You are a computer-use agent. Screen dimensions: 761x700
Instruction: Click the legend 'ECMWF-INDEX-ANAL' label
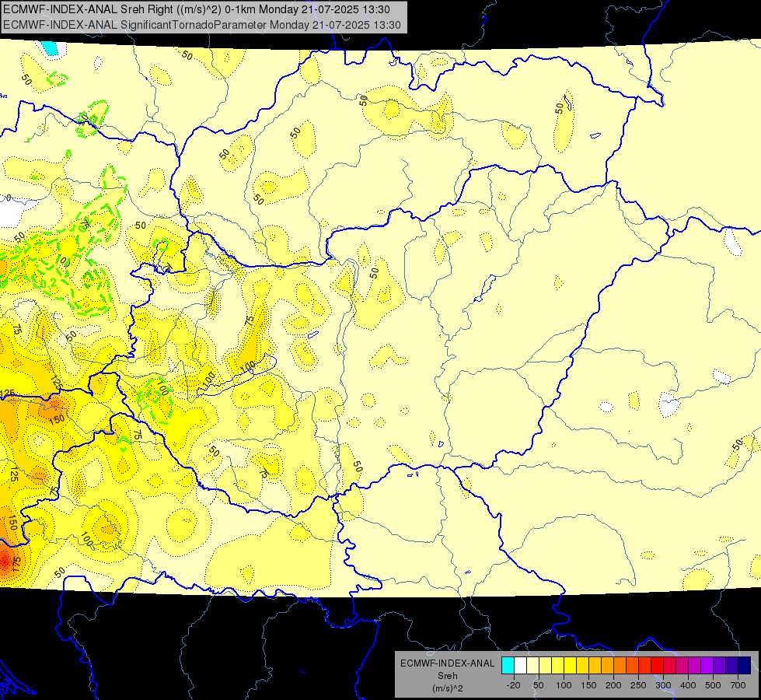[448, 663]
